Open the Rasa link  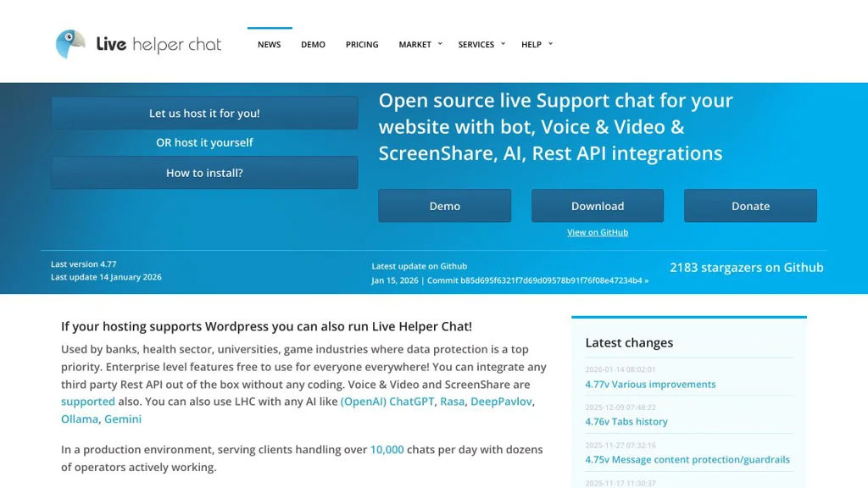(453, 402)
